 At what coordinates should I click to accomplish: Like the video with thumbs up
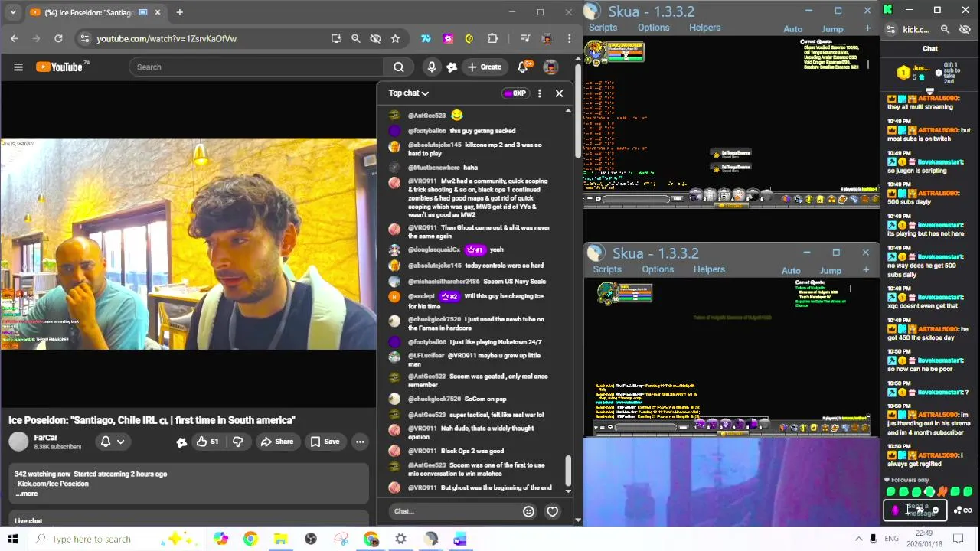coord(207,442)
